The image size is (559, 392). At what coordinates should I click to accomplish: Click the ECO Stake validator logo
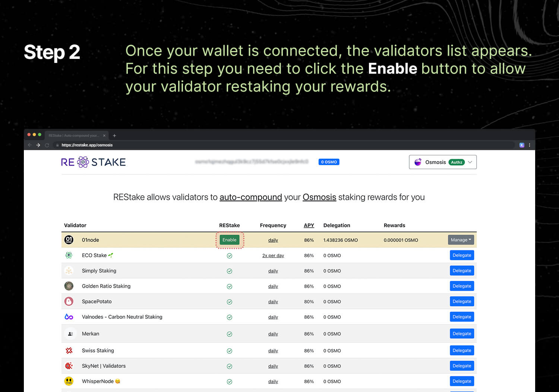[x=69, y=255]
